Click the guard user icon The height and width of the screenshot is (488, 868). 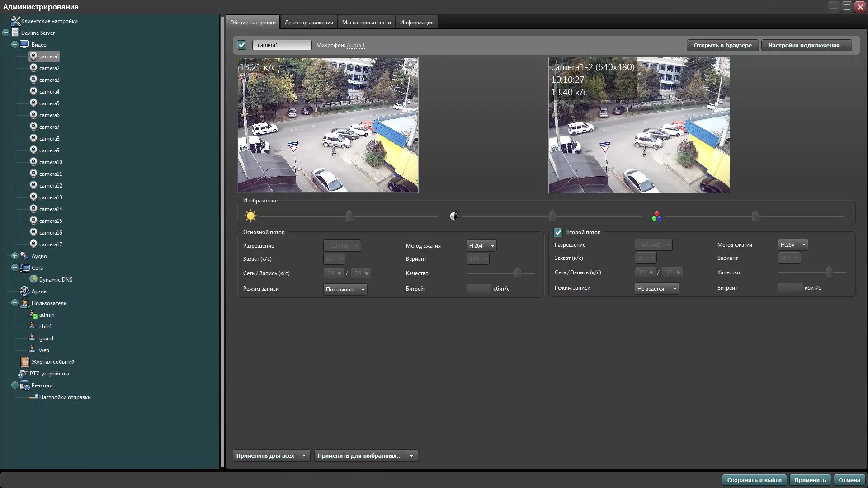coord(32,338)
